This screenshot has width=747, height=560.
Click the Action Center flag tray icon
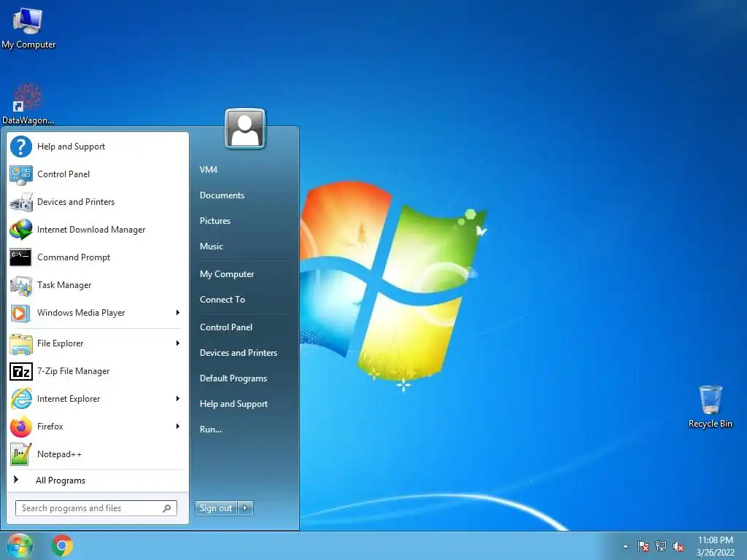point(643,546)
